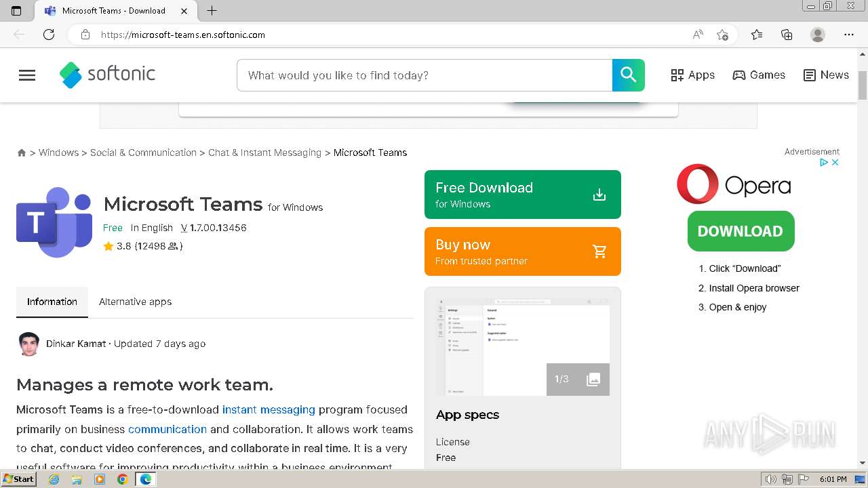Go to the home breadcrumb icon

coord(22,153)
